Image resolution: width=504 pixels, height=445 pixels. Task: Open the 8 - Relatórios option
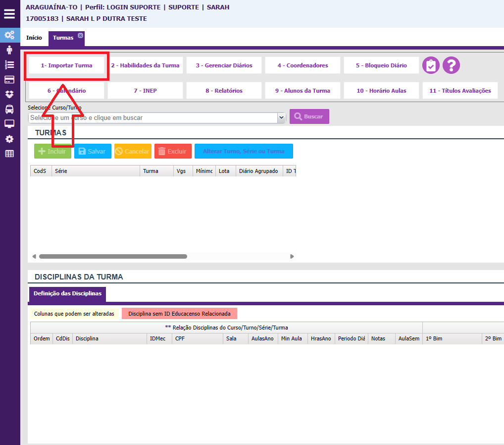224,91
